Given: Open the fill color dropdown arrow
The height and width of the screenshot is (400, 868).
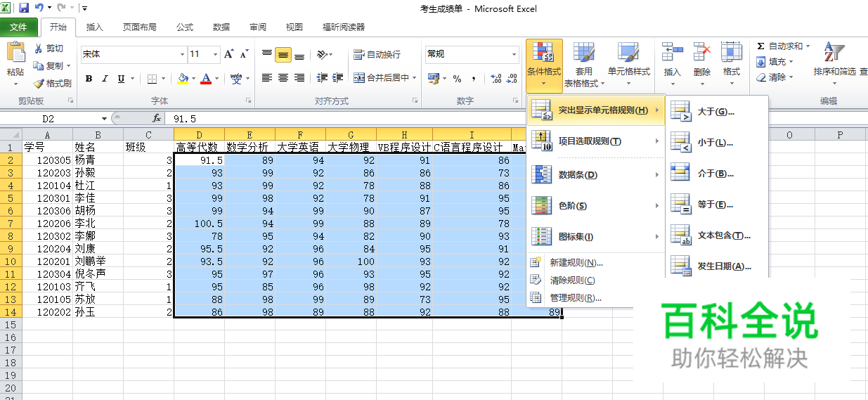Looking at the screenshot, I should point(193,79).
